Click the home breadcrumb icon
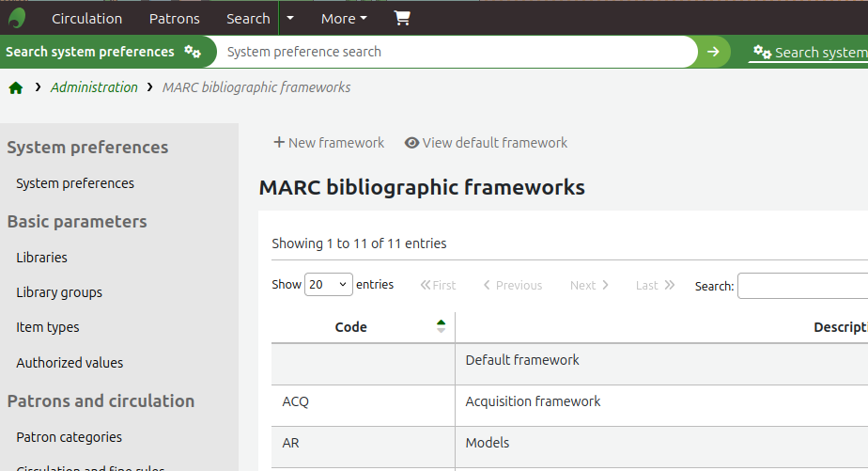 [16, 87]
